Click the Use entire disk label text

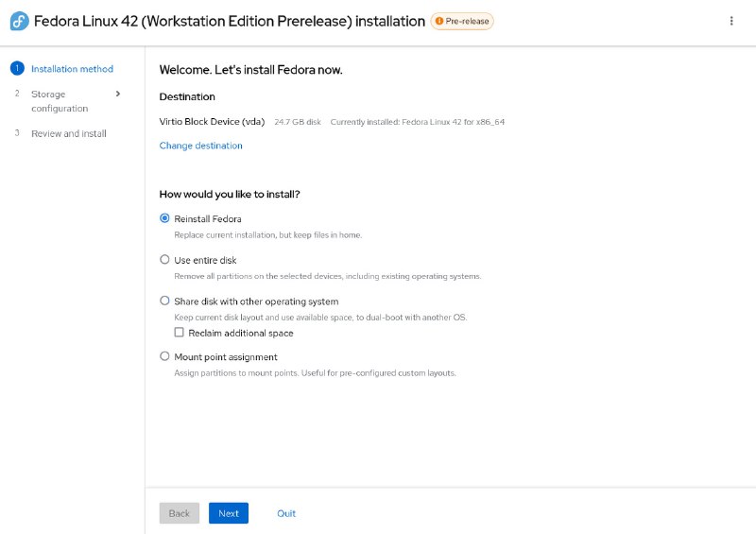pos(205,260)
